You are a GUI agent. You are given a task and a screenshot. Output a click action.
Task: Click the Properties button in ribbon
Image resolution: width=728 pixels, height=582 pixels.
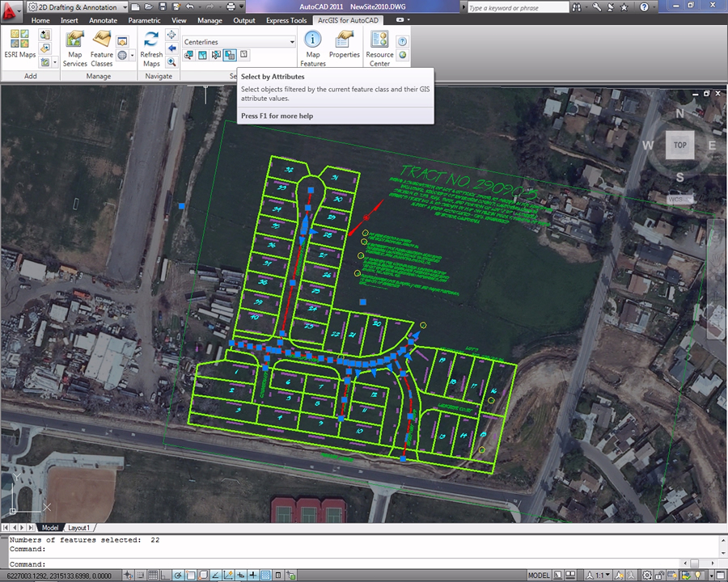344,45
